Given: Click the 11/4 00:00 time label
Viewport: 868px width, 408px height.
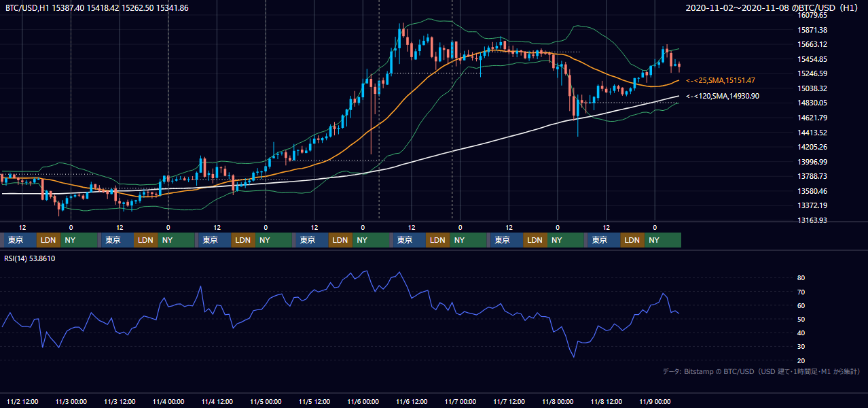Looking at the screenshot, I should pos(168,401).
